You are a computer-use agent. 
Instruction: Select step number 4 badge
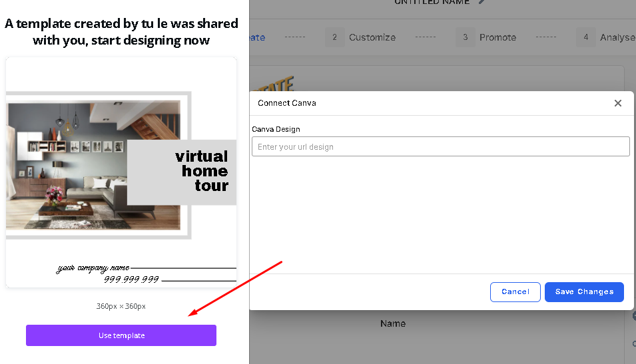tap(585, 37)
